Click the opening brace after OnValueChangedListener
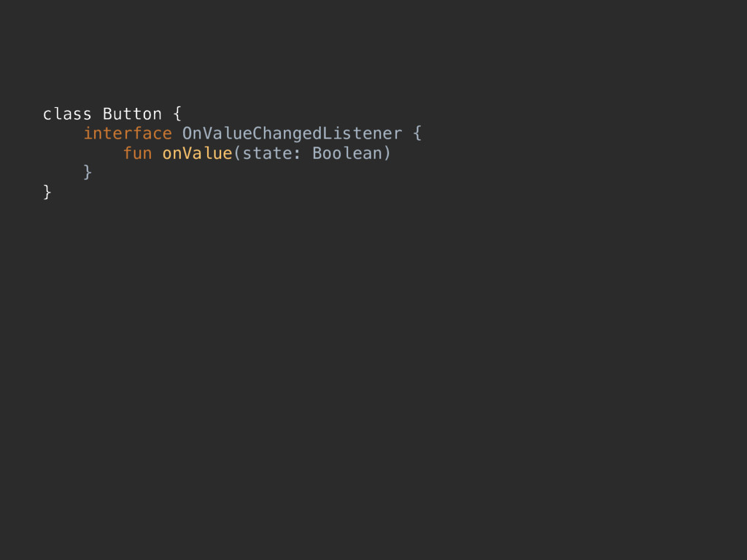The height and width of the screenshot is (560, 747). 417,134
